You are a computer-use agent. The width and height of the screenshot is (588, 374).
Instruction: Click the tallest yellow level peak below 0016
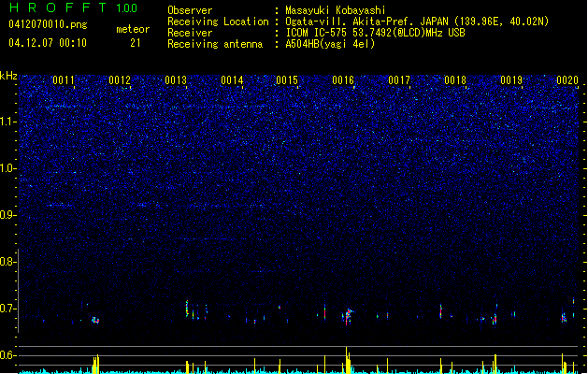pos(347,359)
